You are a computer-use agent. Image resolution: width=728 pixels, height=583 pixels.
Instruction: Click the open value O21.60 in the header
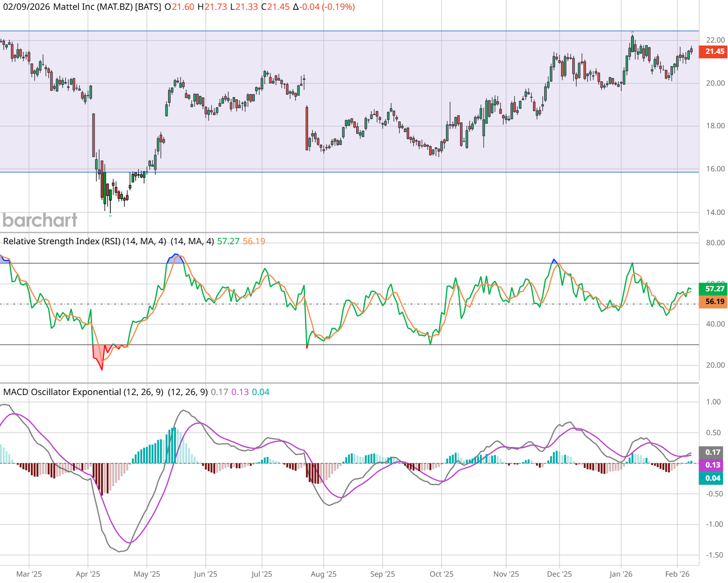(x=179, y=7)
